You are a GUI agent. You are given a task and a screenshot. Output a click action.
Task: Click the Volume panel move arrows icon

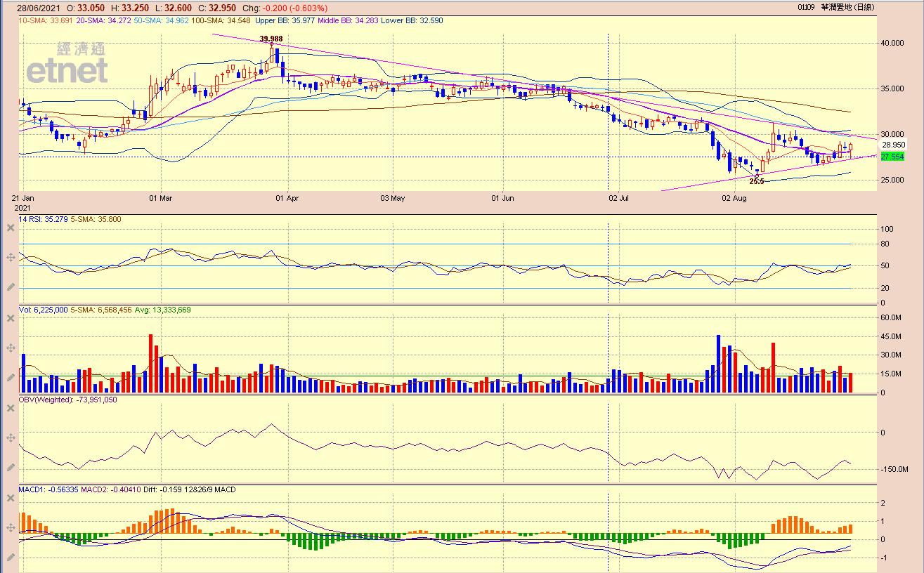pyautogui.click(x=11, y=348)
